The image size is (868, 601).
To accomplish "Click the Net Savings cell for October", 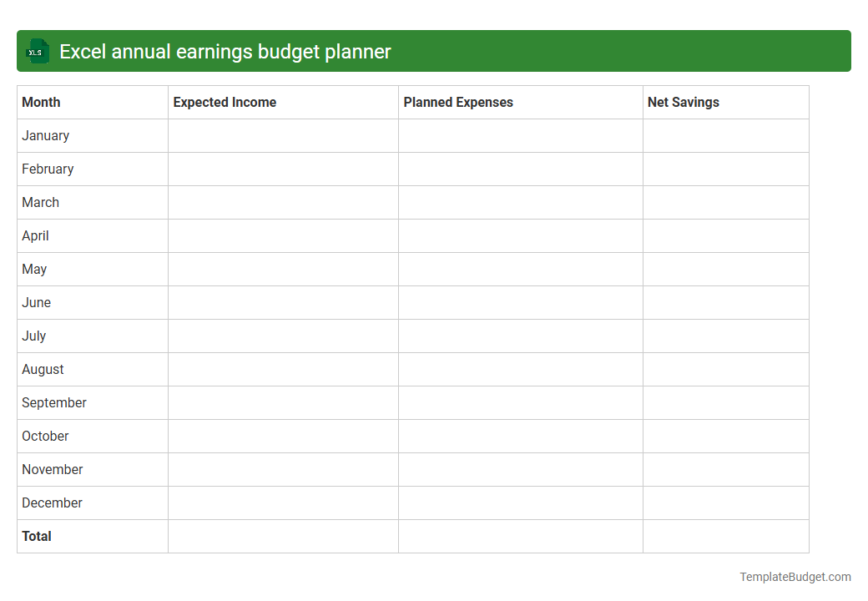I will [725, 436].
